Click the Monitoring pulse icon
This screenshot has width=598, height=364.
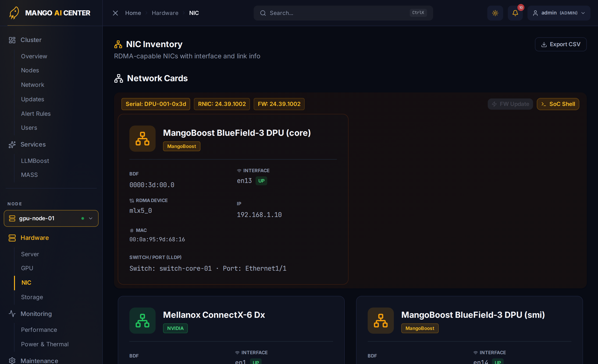pyautogui.click(x=12, y=314)
